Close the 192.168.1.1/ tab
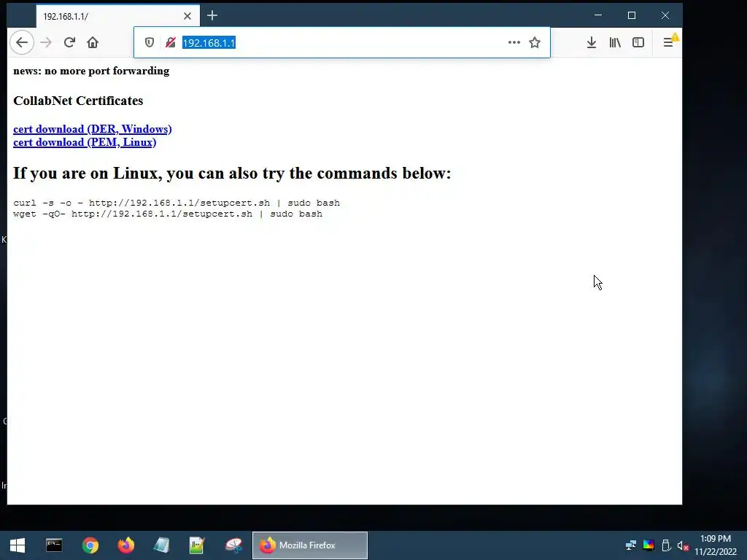The height and width of the screenshot is (560, 747). tap(187, 16)
